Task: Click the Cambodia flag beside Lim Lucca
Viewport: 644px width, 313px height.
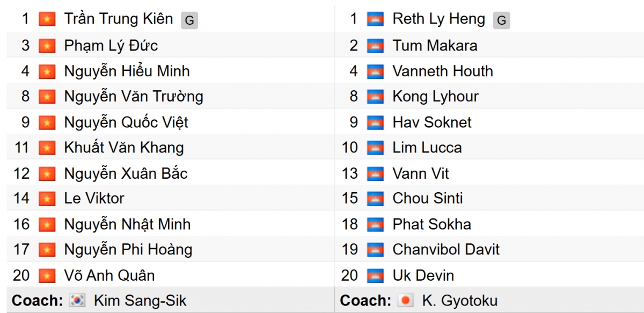Action: [375, 148]
